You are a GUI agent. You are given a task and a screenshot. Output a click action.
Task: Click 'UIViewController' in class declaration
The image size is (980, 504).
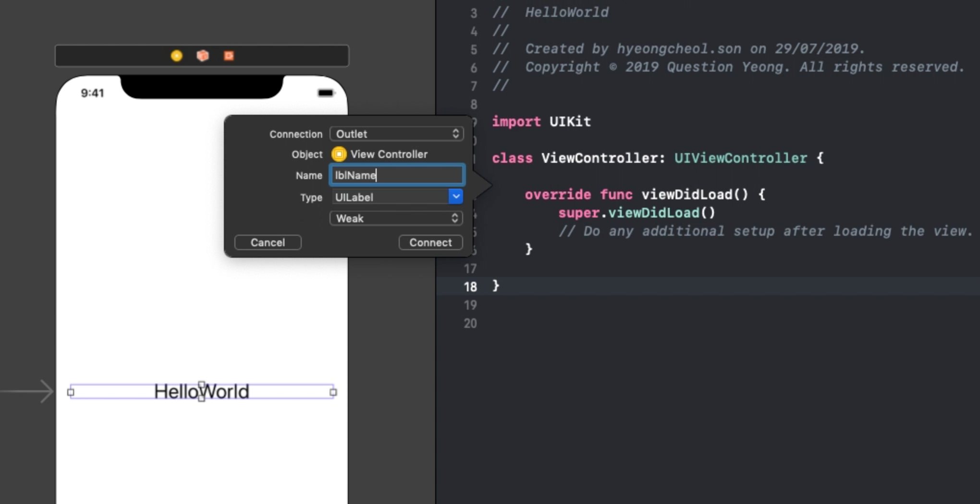tap(740, 158)
